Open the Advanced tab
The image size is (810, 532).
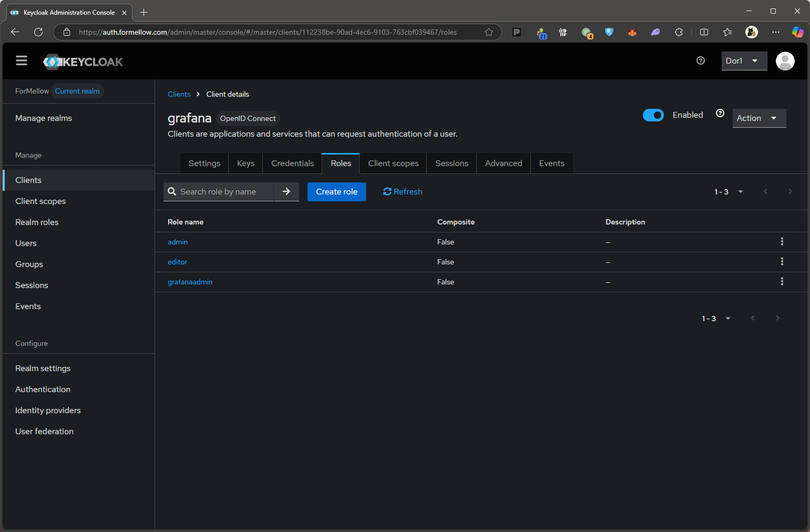tap(504, 163)
